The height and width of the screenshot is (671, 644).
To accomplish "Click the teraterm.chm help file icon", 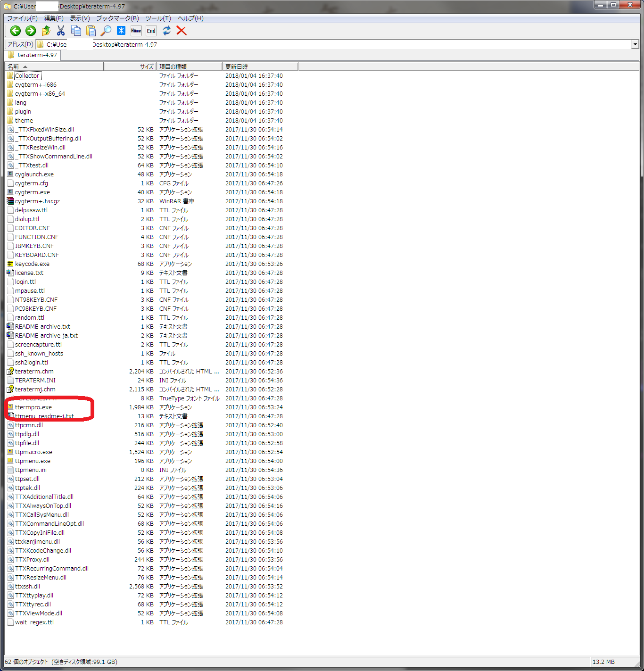I will pos(10,371).
